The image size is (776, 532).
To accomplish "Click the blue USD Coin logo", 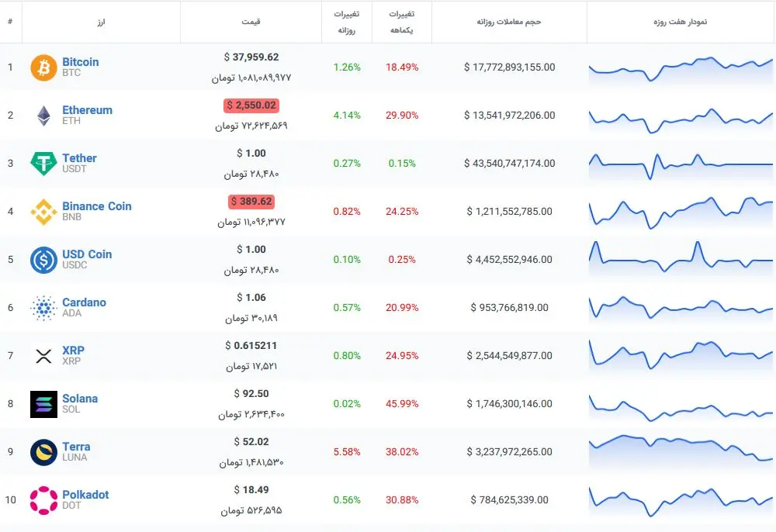I will [43, 260].
